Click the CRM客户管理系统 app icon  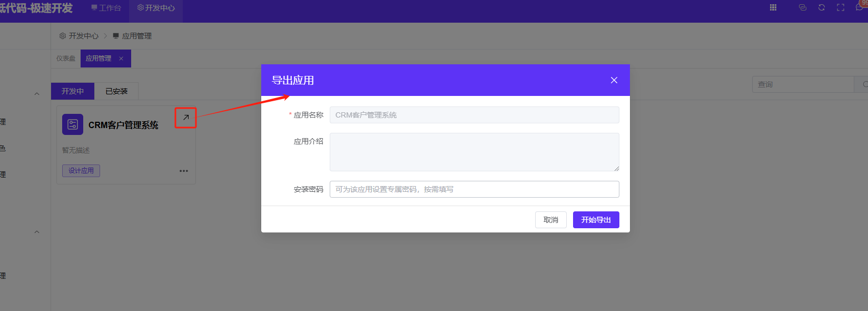[73, 124]
